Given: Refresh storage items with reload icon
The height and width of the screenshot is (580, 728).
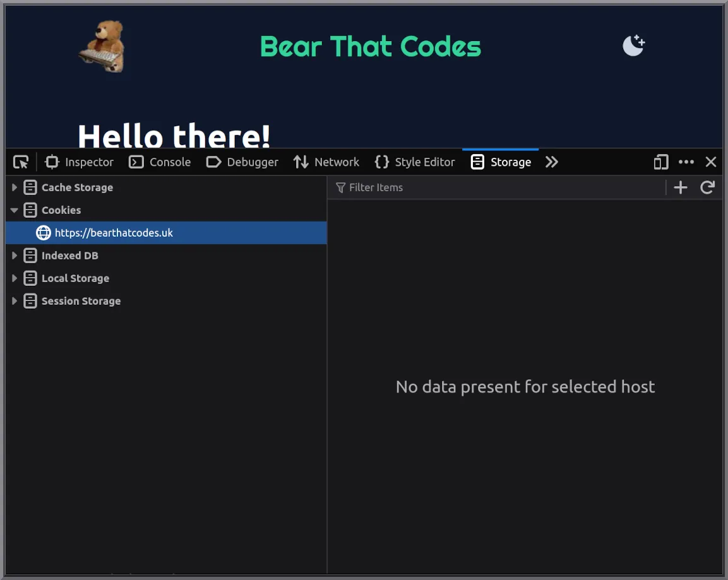Looking at the screenshot, I should click(x=707, y=187).
